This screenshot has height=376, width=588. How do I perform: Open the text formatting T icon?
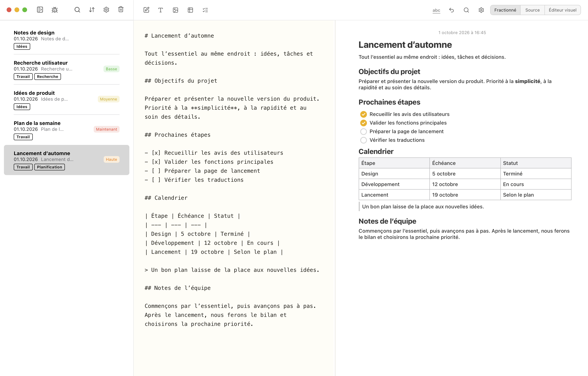point(161,10)
